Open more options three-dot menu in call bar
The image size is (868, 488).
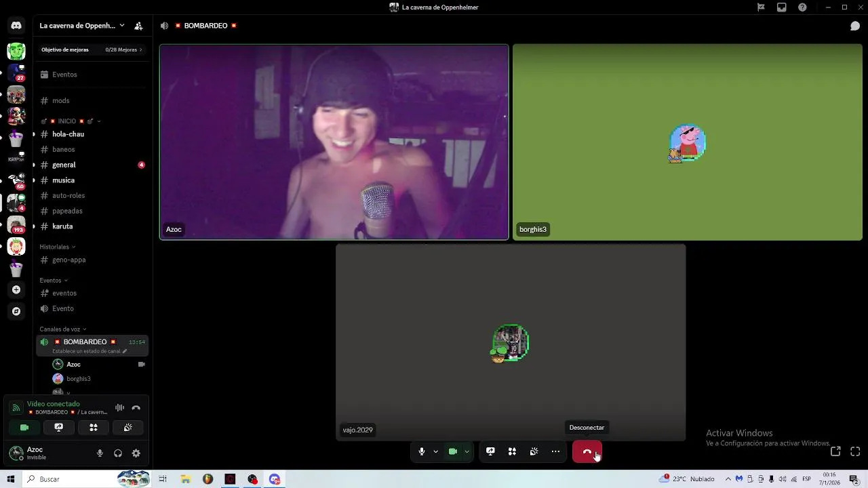pos(555,451)
